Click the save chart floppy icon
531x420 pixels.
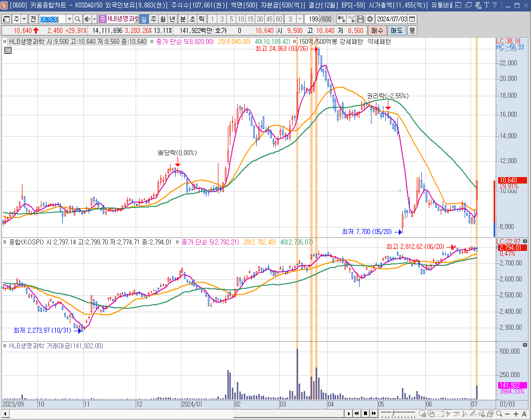pos(360,19)
